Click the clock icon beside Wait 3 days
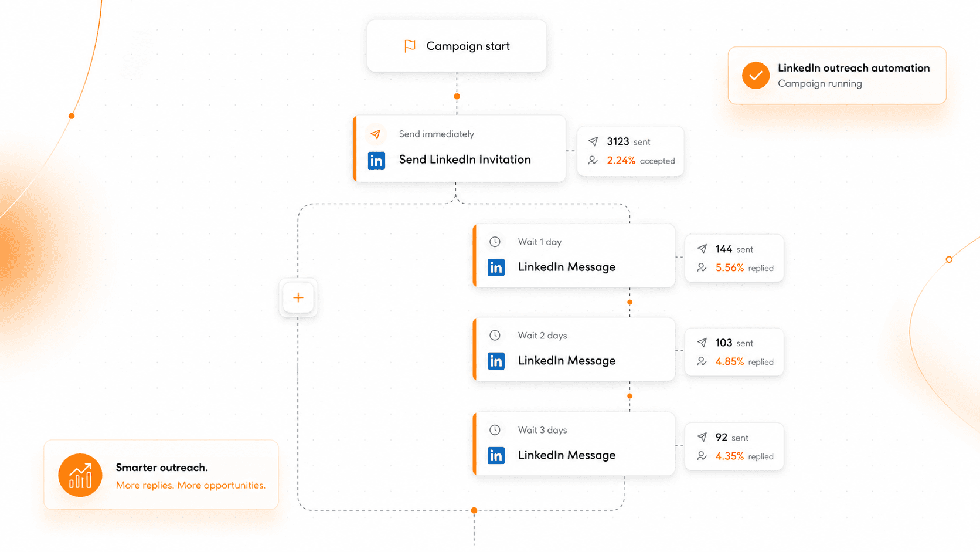This screenshot has width=980, height=552. pos(495,430)
